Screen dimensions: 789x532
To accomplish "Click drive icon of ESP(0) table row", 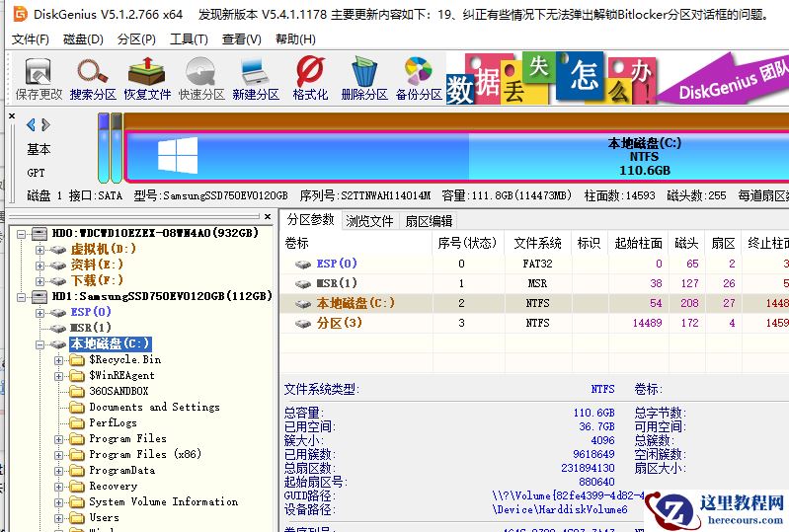I will click(303, 265).
